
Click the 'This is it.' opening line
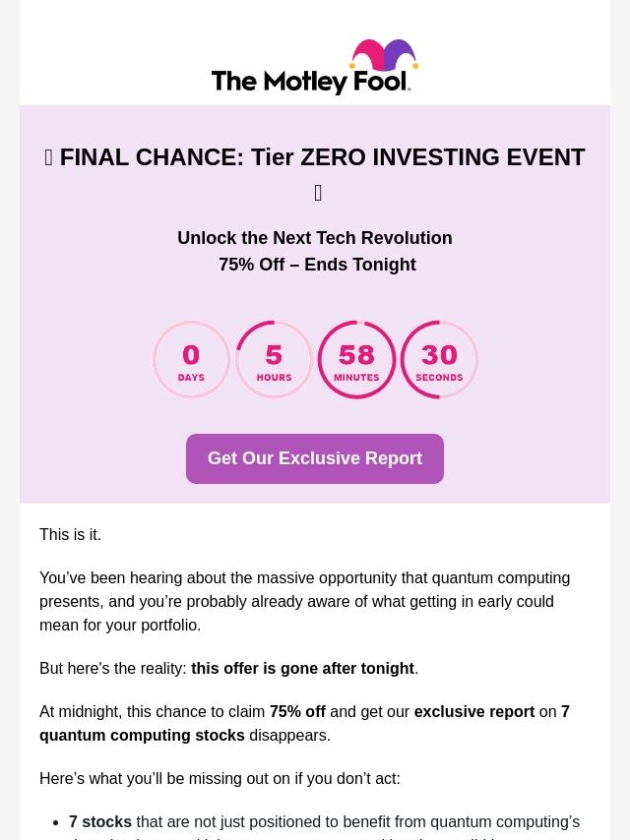click(70, 534)
